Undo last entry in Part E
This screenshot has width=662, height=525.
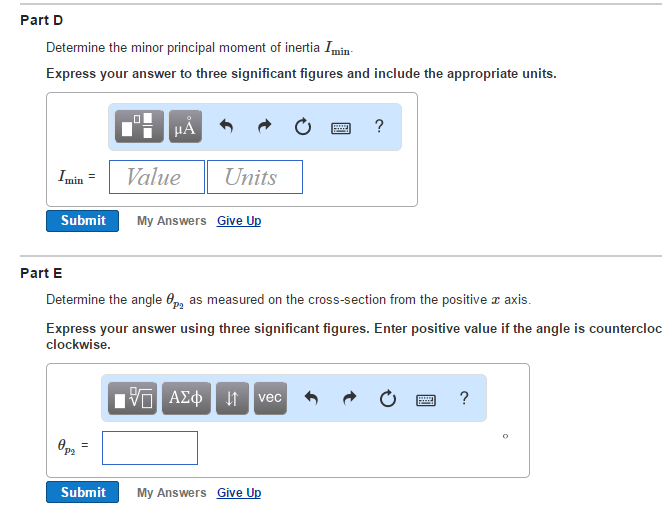click(311, 399)
